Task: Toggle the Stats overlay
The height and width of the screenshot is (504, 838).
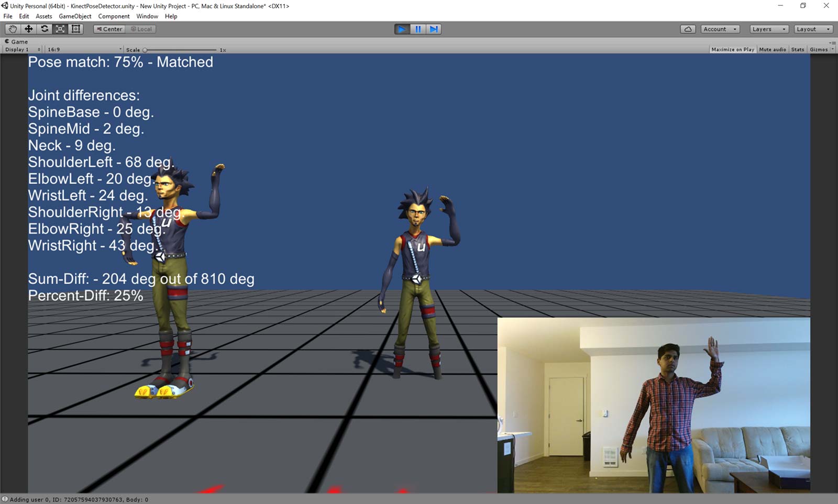Action: click(798, 49)
